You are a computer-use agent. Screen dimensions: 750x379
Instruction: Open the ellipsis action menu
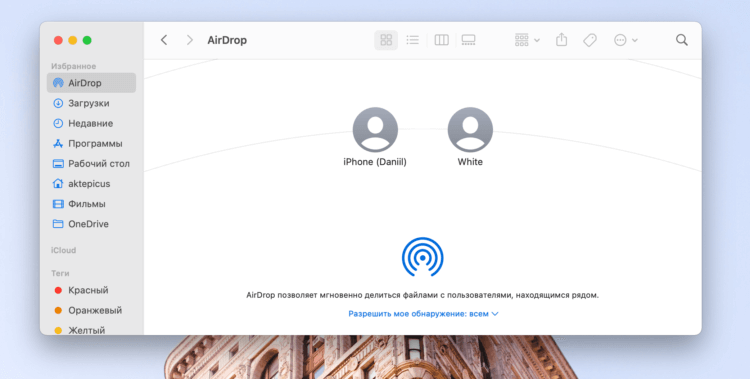[626, 40]
